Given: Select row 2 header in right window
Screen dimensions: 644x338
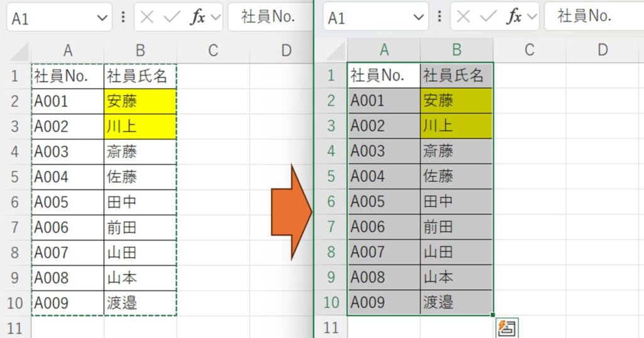Looking at the screenshot, I should click(x=331, y=101).
